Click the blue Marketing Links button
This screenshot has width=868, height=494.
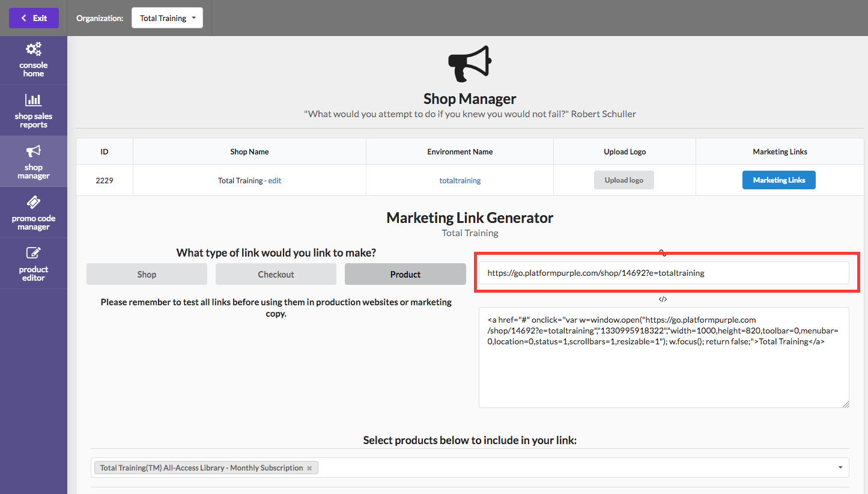779,180
